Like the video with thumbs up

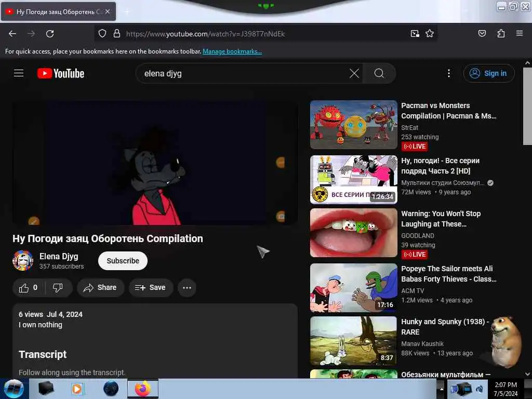click(x=29, y=288)
